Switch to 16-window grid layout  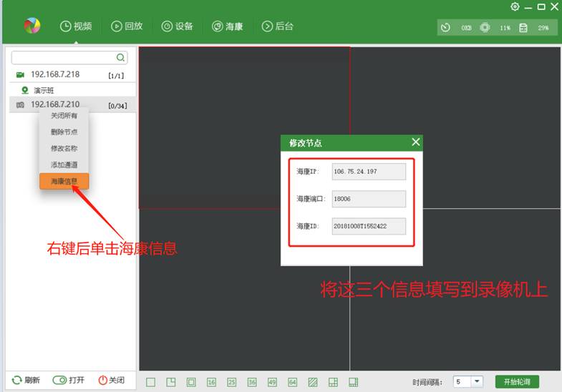211,382
